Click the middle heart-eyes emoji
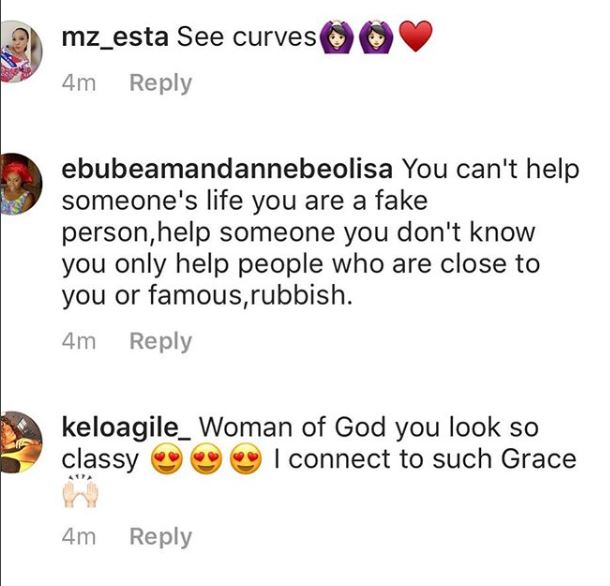Screen dimensions: 610x586 [206, 459]
